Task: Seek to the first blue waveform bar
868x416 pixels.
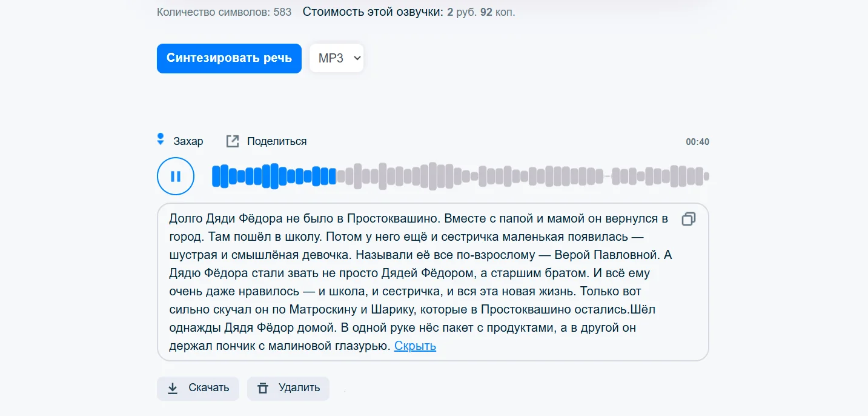Action: 216,176
